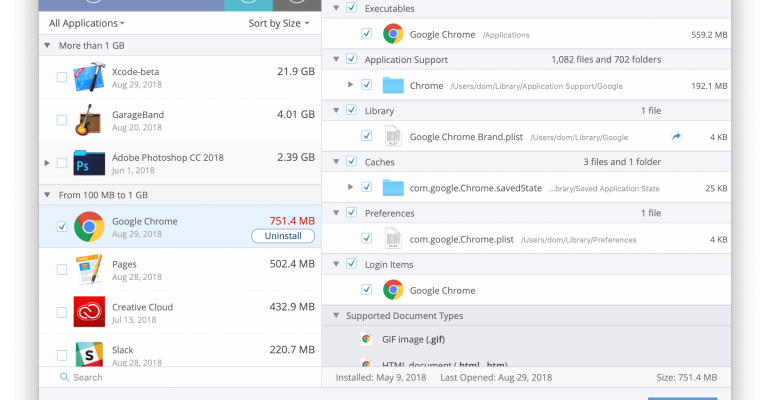Check the Xcode-beta checkbox
Screen dimensions: 770x400
click(62, 77)
